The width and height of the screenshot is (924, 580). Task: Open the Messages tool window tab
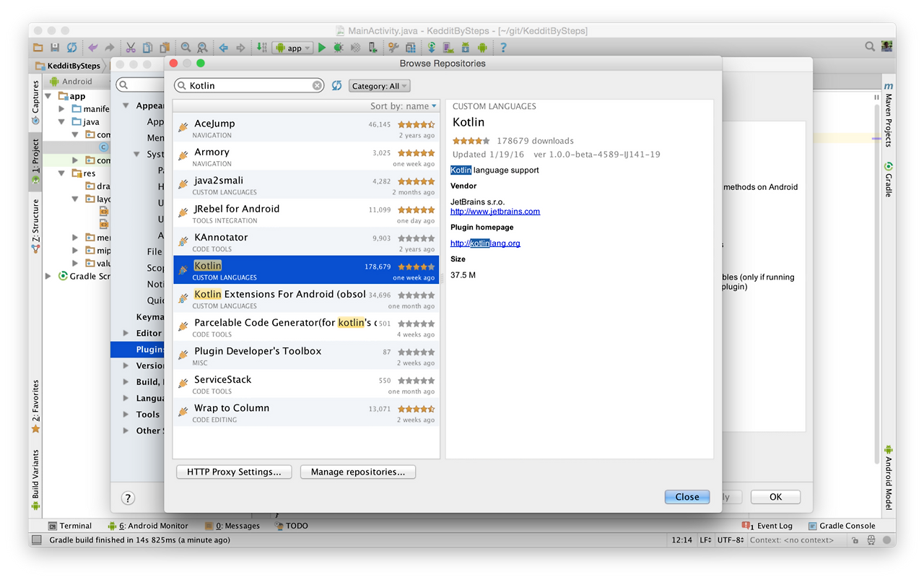pos(232,526)
